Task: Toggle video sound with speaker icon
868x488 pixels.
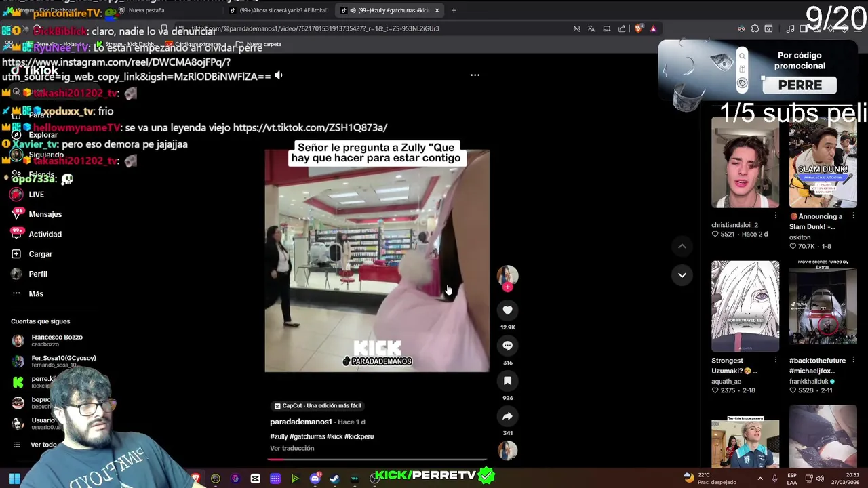Action: (278, 76)
